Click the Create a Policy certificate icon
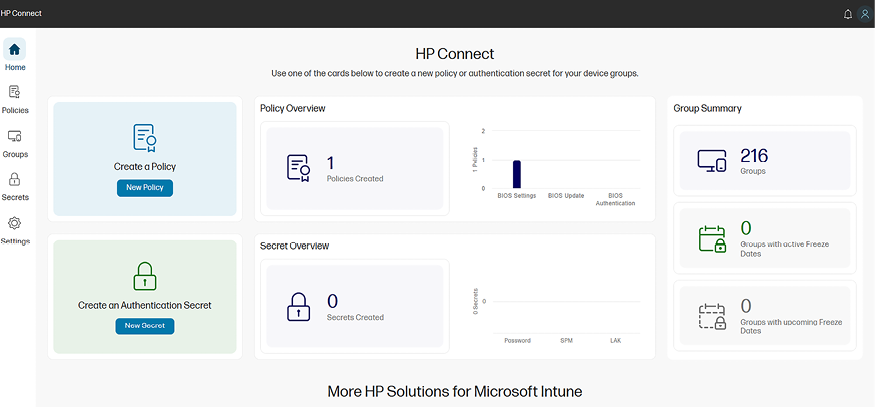 (145, 138)
